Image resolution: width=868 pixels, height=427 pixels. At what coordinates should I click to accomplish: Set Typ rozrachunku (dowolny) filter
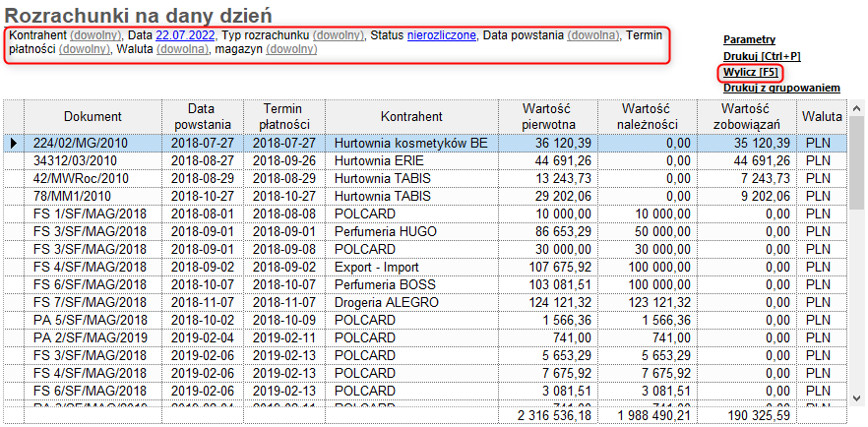coord(339,35)
